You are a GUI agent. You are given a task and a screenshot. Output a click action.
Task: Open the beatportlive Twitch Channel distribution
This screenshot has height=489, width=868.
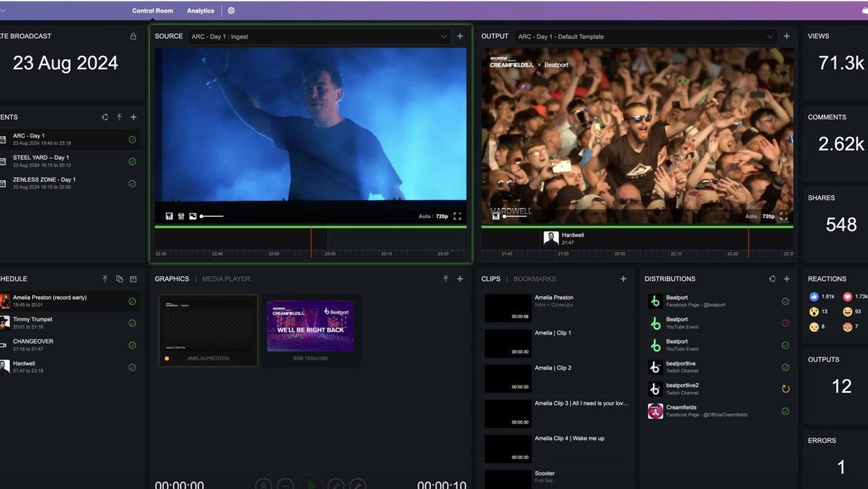tap(718, 367)
